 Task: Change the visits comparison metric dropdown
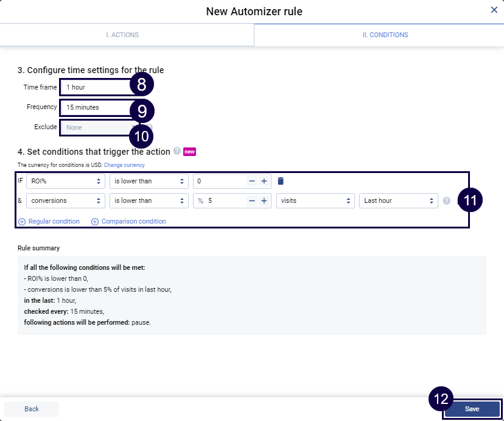pyautogui.click(x=315, y=200)
